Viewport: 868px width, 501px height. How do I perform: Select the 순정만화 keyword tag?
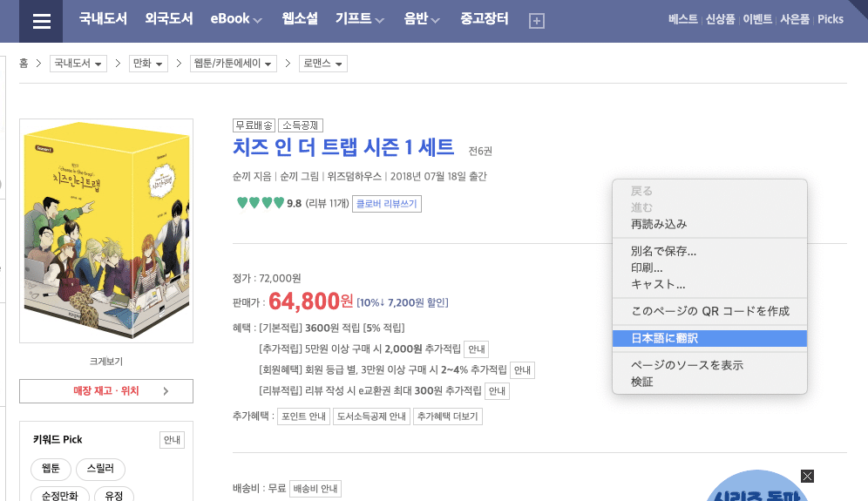(60, 496)
